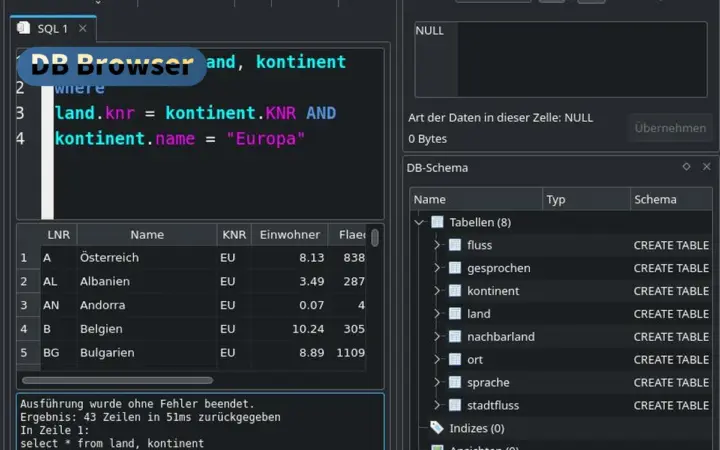
Task: Sort schema by Name column header
Action: 476,199
